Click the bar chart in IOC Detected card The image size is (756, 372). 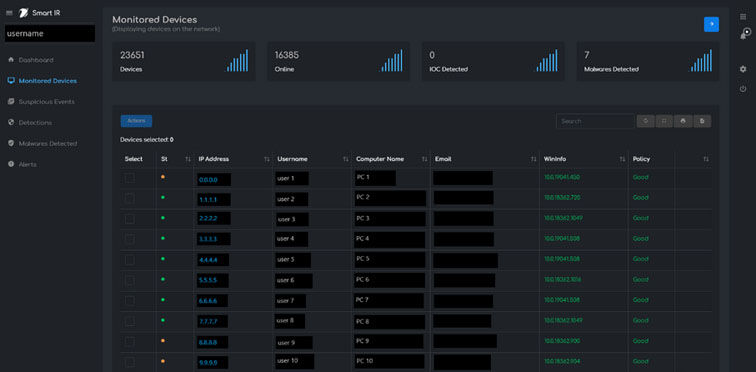[x=547, y=60]
